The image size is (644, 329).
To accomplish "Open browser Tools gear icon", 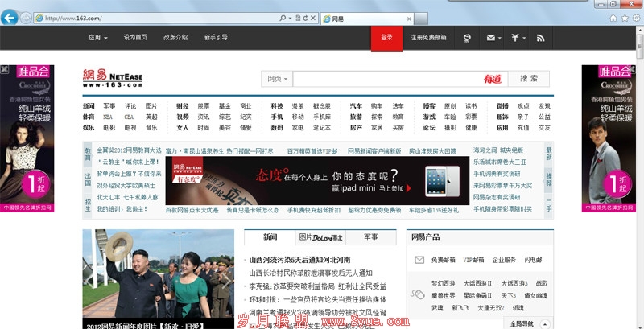I will (x=637, y=18).
